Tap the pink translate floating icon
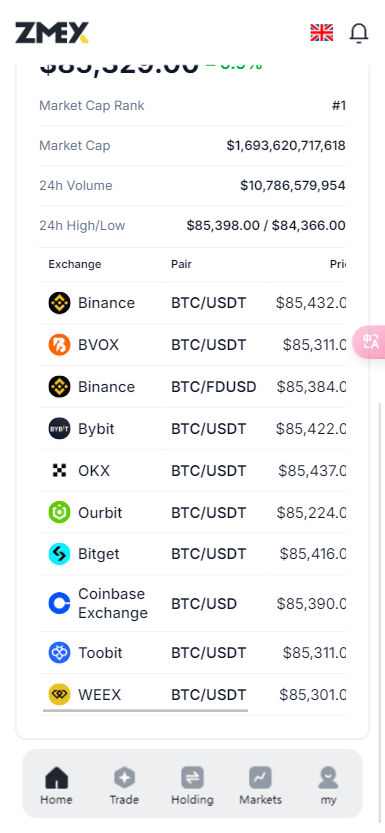Screen dimensions: 385x833 369,341
